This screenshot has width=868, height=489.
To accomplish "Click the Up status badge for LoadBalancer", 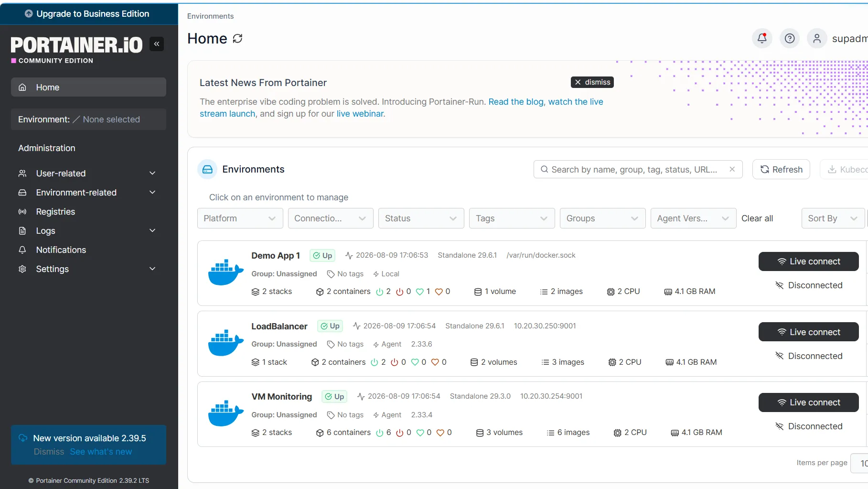I will pos(330,326).
